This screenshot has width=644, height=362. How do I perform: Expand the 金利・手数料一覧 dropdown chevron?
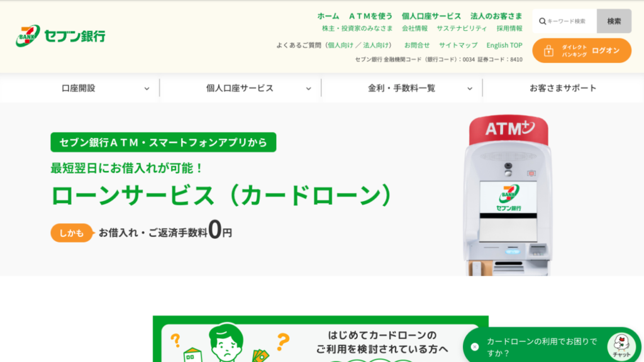[x=469, y=88]
